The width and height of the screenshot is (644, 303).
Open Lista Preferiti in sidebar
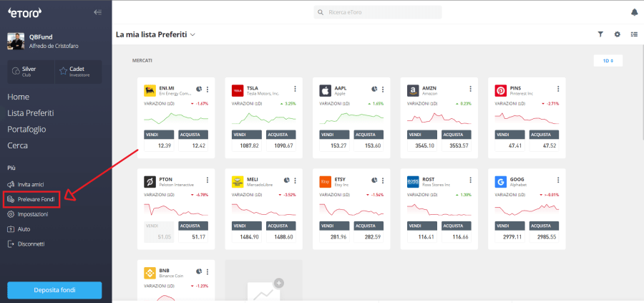click(31, 113)
